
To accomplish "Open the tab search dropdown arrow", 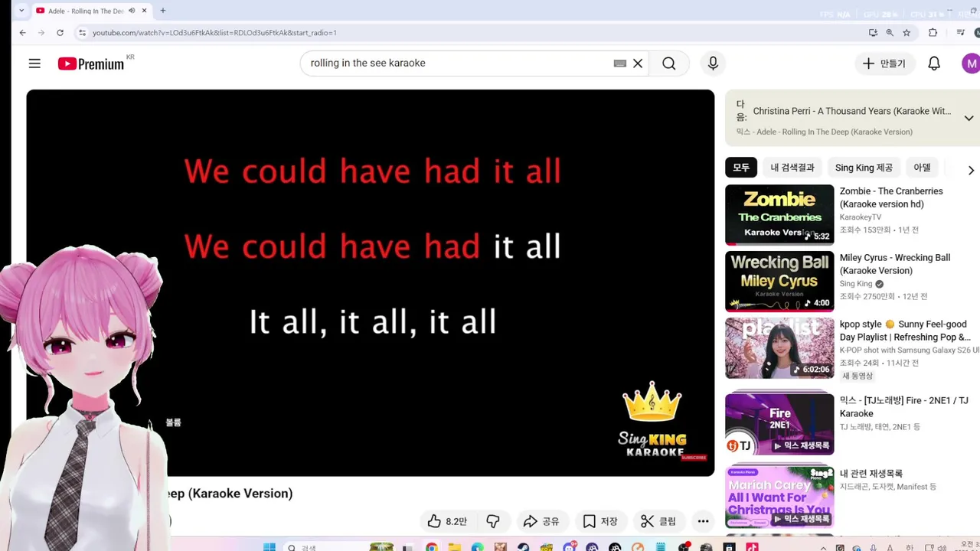I will 21,11.
